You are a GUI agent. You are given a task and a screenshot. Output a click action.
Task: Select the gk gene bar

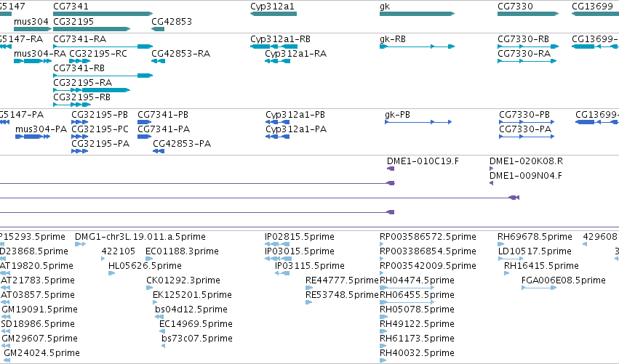418,14
